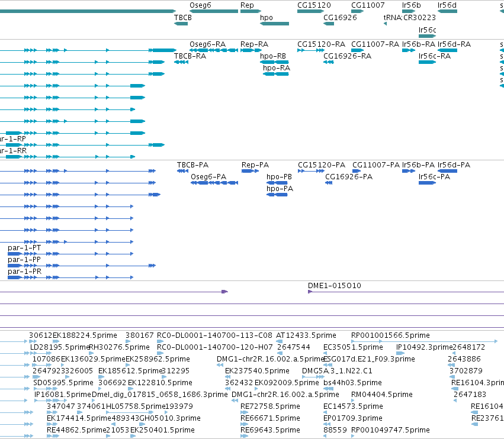504x439 pixels.
Task: Select the CG15120-PA protein label
Action: point(322,164)
